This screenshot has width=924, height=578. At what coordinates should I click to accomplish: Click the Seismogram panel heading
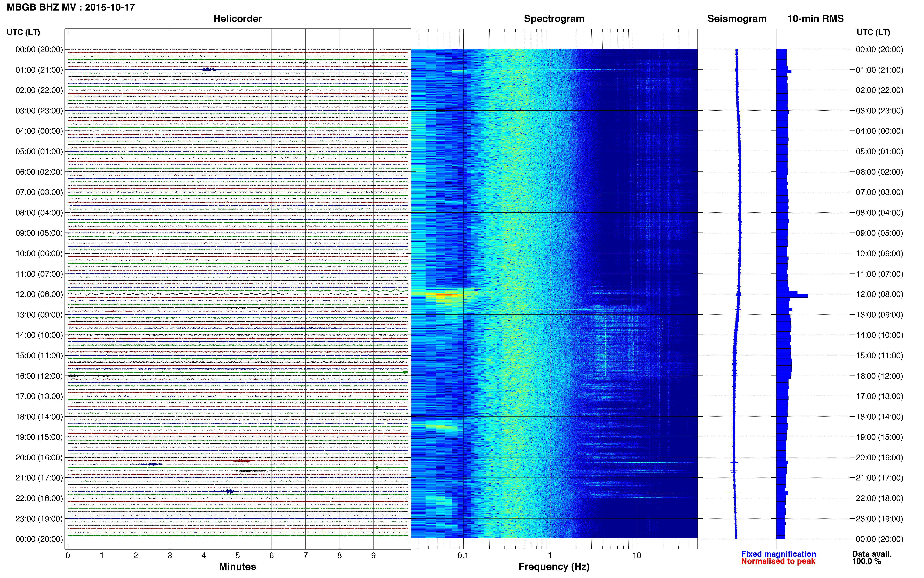pos(736,19)
